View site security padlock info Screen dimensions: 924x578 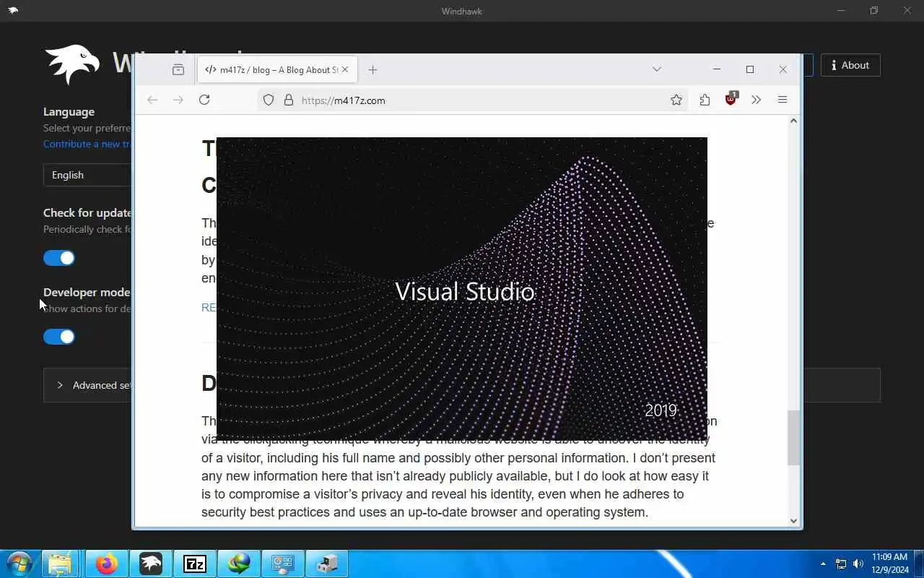point(289,100)
